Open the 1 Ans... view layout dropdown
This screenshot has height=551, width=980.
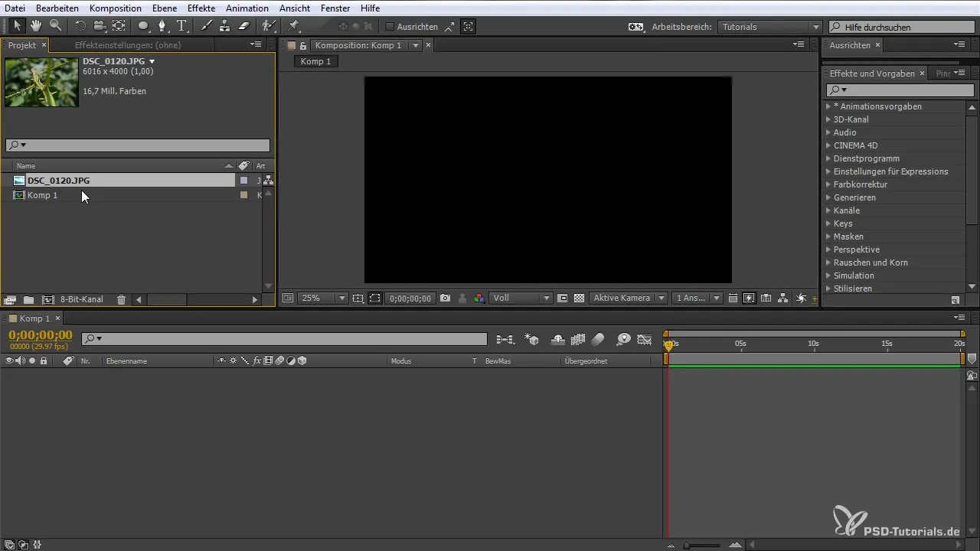[x=697, y=298]
